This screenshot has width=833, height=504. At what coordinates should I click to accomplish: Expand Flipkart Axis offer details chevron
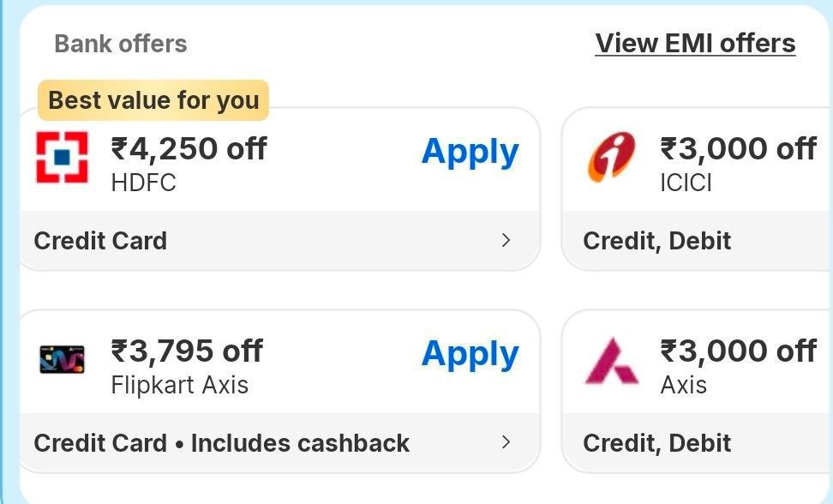click(506, 442)
